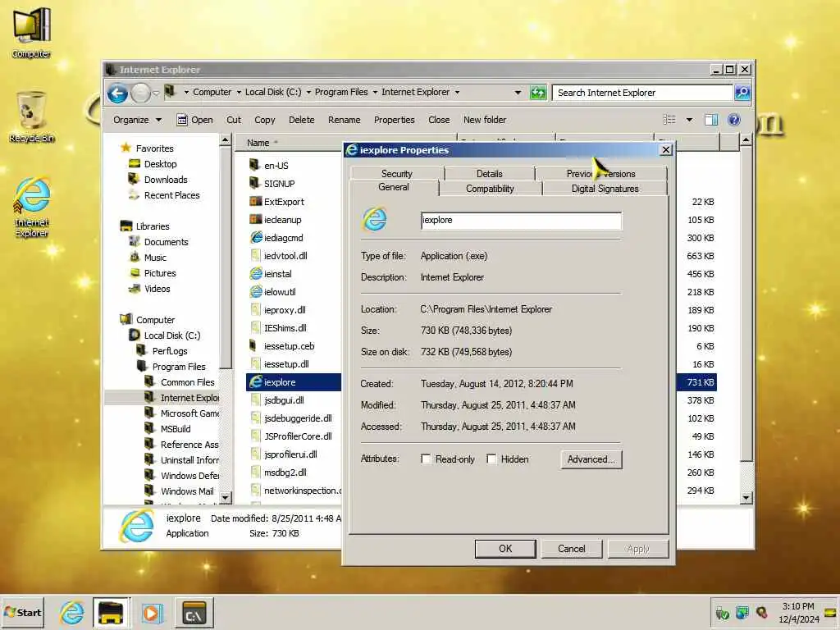840x630 pixels.
Task: Click the large IE icon in Properties dialog
Action: 374,219
